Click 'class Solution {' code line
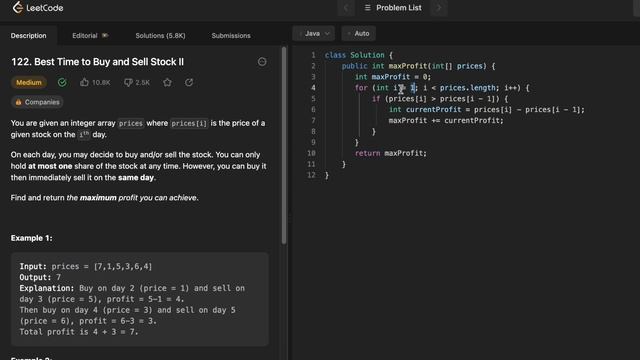This screenshot has width=640, height=360. point(359,55)
